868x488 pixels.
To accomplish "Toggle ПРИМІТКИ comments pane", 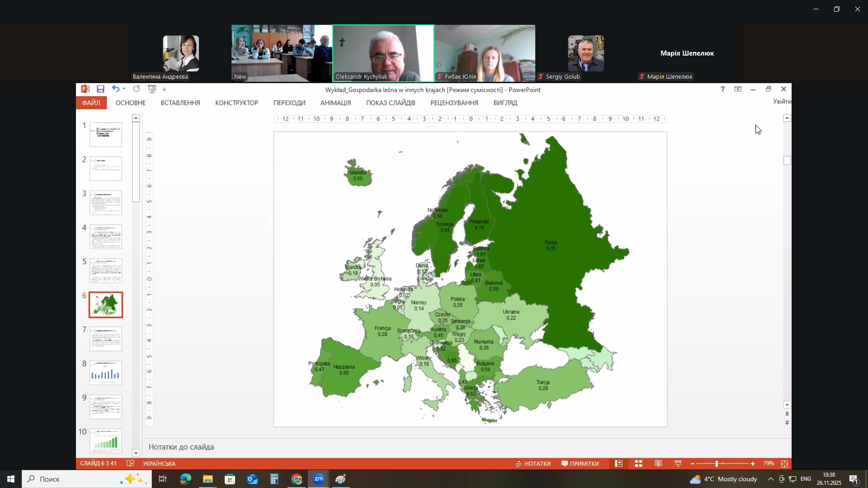I will tap(580, 464).
